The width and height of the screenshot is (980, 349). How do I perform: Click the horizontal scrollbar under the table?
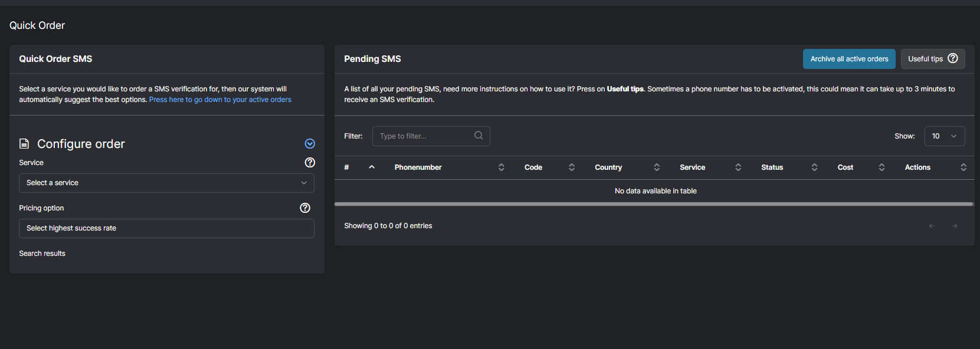pyautogui.click(x=653, y=204)
